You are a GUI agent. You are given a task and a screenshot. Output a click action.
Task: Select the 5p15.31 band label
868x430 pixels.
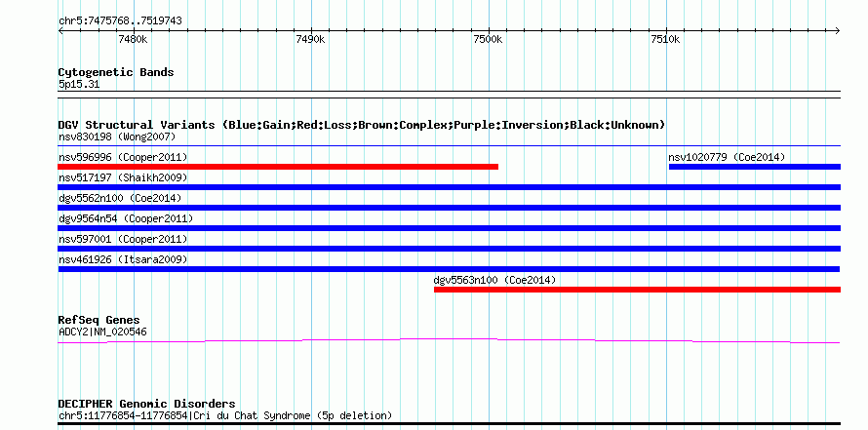tap(79, 85)
